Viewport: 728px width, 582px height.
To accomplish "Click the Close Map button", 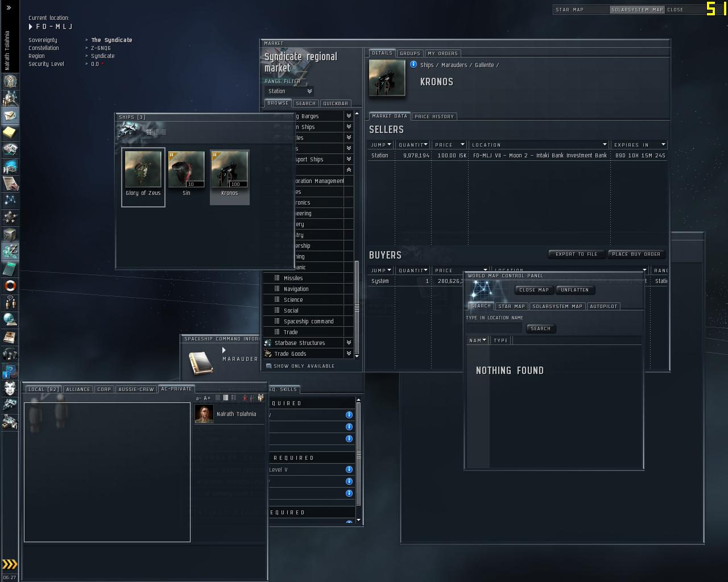I will (x=533, y=290).
